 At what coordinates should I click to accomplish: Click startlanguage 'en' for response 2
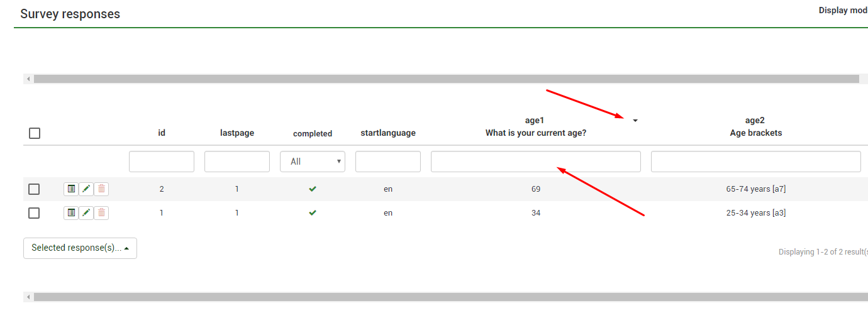click(x=388, y=189)
